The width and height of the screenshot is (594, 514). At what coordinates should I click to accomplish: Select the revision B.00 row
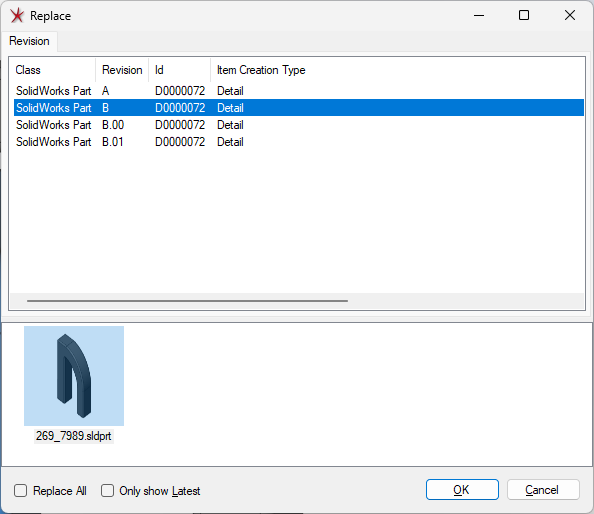299,125
